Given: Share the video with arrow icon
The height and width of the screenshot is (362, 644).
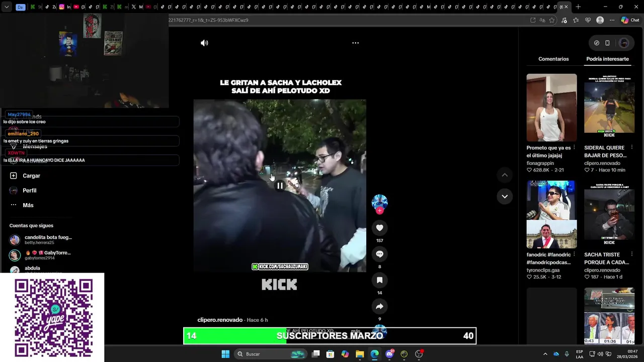Looking at the screenshot, I should [x=379, y=306].
